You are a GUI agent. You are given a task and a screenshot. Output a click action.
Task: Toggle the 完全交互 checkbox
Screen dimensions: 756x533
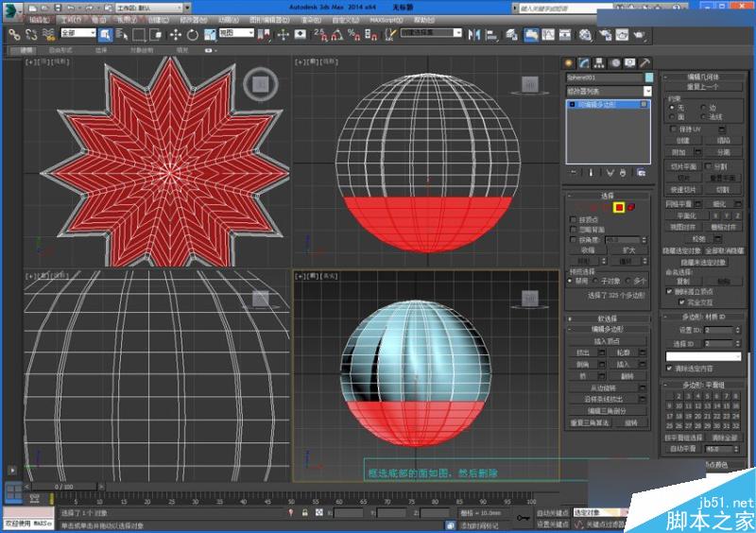pyautogui.click(x=681, y=302)
